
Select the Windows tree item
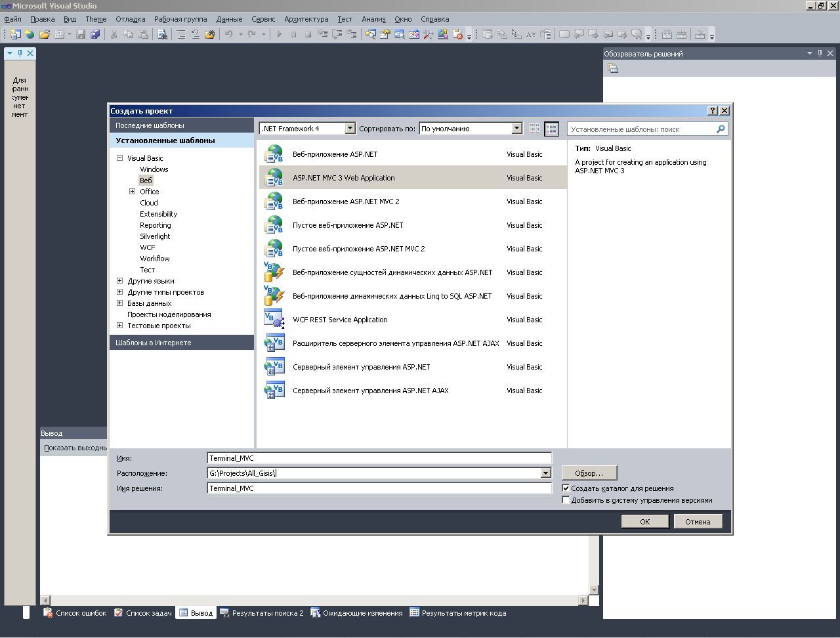pos(154,169)
